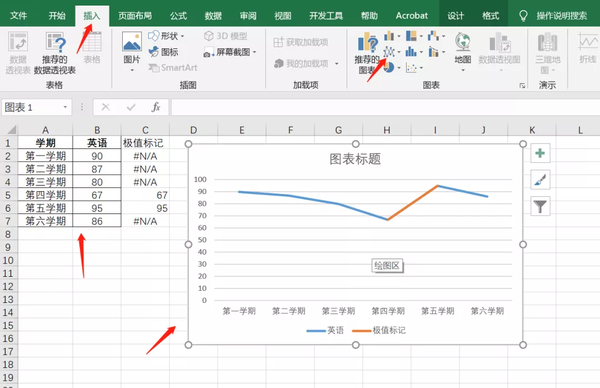Click Get Add-ins (获取加载项)
Screen dimensions: 600x388
[x=301, y=42]
